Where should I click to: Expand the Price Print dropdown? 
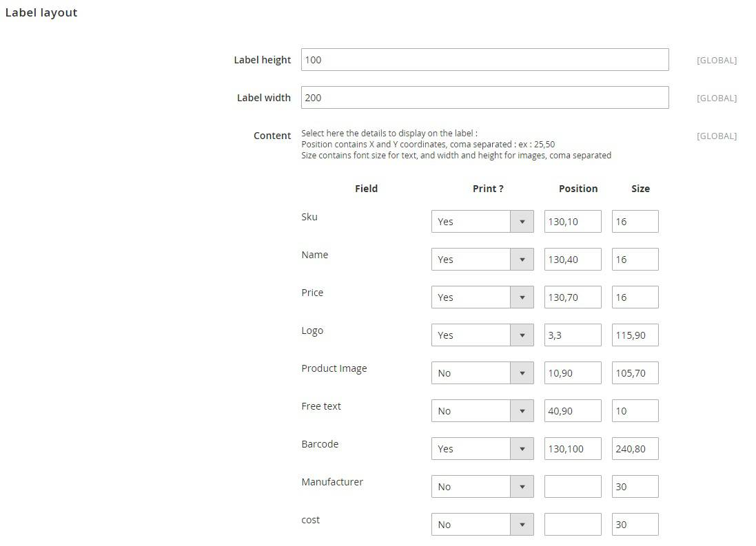click(482, 297)
